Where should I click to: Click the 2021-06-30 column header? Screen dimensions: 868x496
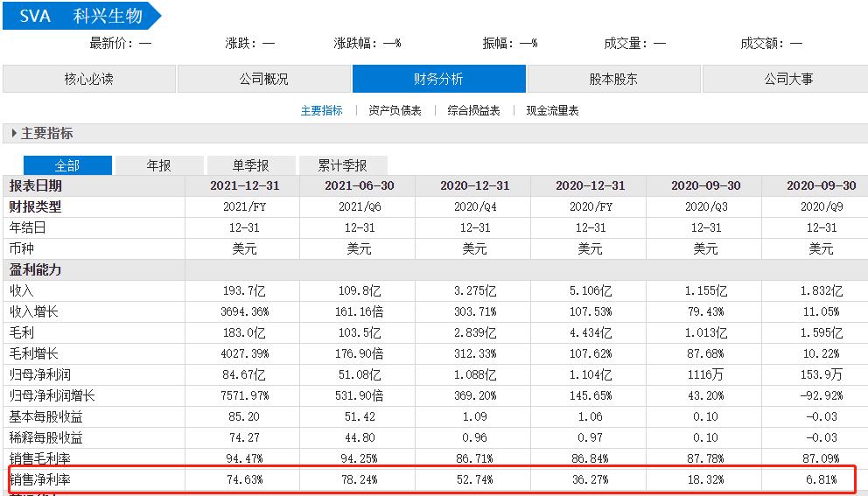[x=360, y=186]
